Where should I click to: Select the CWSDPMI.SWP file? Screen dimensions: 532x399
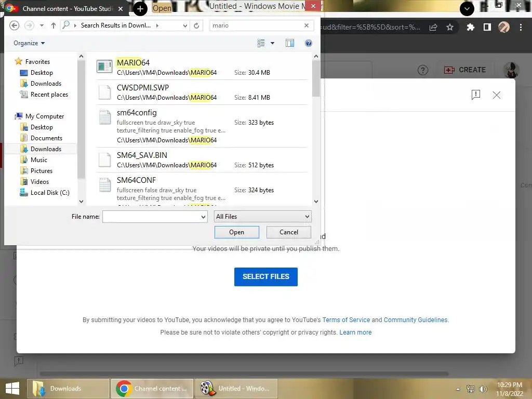point(202,92)
